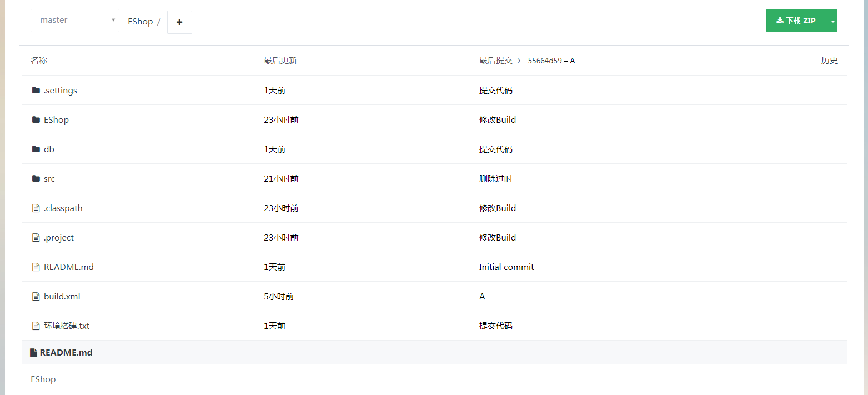Click the 1天前 timestamp on README.md row
Image resolution: width=868 pixels, height=395 pixels.
point(274,267)
